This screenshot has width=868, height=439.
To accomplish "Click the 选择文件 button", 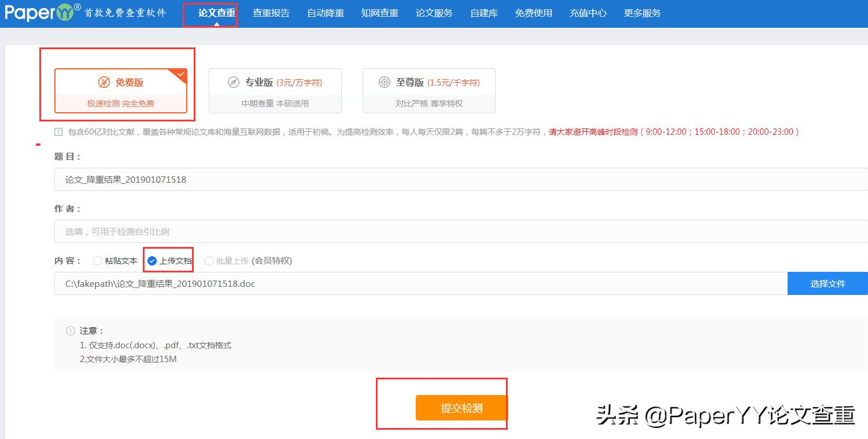I will click(x=828, y=283).
